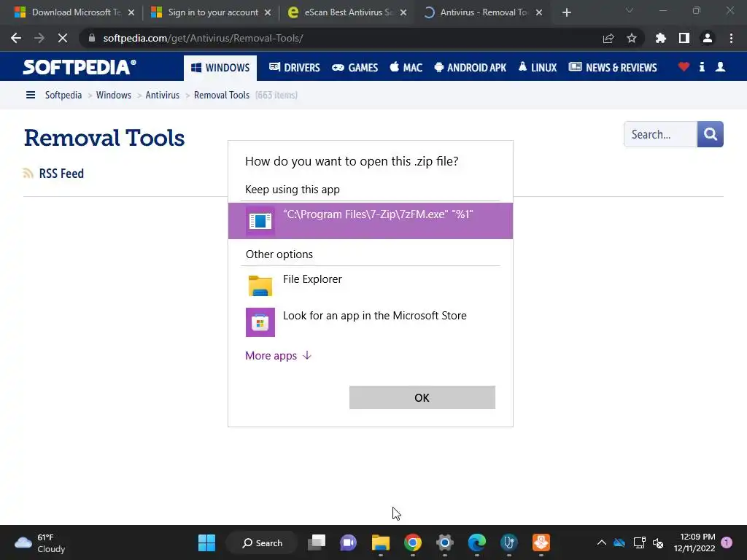Viewport: 747px width, 560px height.
Task: Open the GAMES section
Action: [x=355, y=68]
